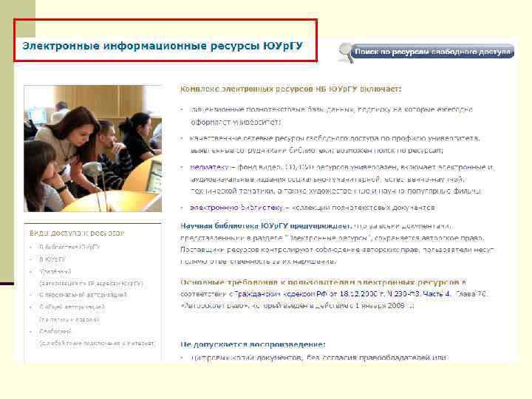The height and width of the screenshot is (399, 532).
Task: Click heading 'Электронные информационные ресурсы ЮУрГУ'
Action: point(162,46)
